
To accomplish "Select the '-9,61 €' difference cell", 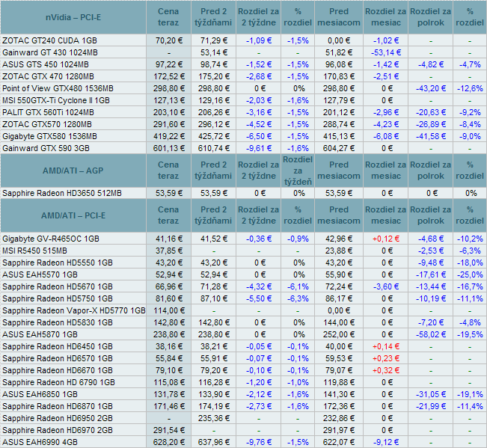I will tap(259, 148).
